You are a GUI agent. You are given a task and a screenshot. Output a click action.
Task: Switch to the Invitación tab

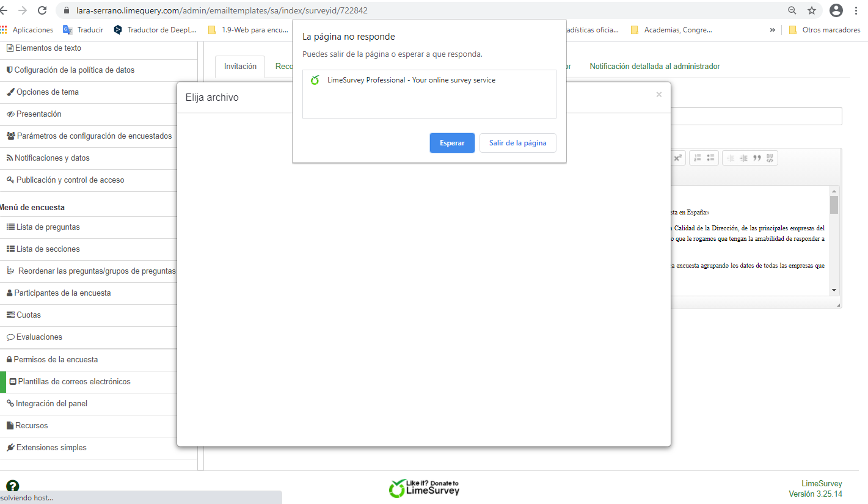tap(240, 67)
